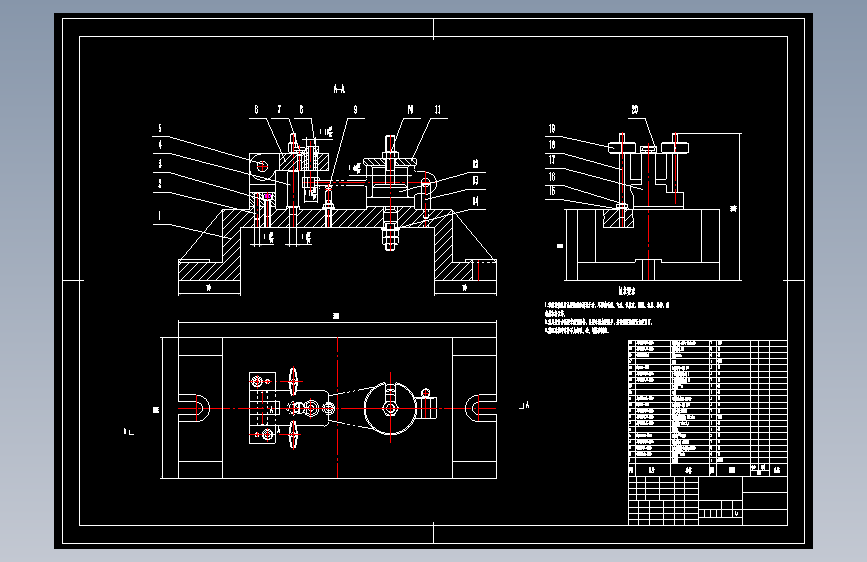The height and width of the screenshot is (562, 867).
Task: Select part callout number 7
Action: click(279, 110)
